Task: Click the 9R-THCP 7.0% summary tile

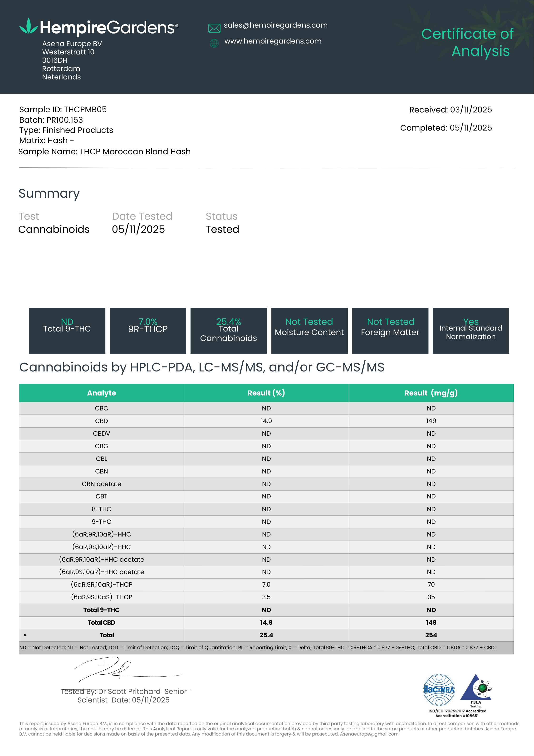Action: tap(148, 331)
